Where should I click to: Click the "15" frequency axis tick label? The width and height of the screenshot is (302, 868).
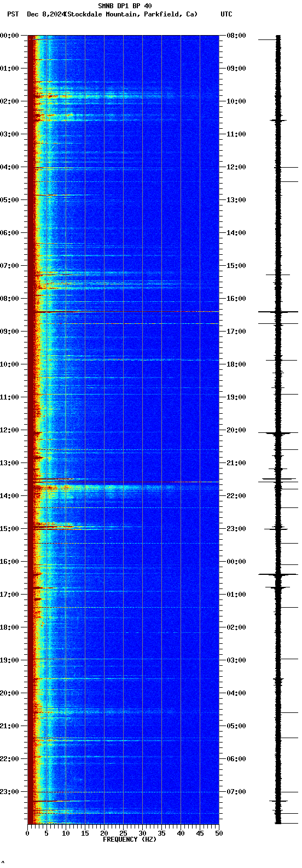(x=85, y=833)
